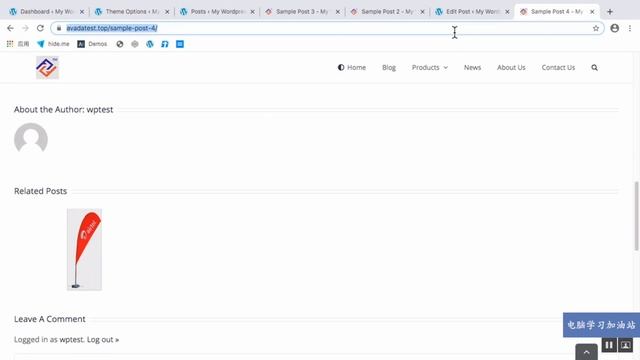Close the Edit Post tab

pyautogui.click(x=507, y=12)
